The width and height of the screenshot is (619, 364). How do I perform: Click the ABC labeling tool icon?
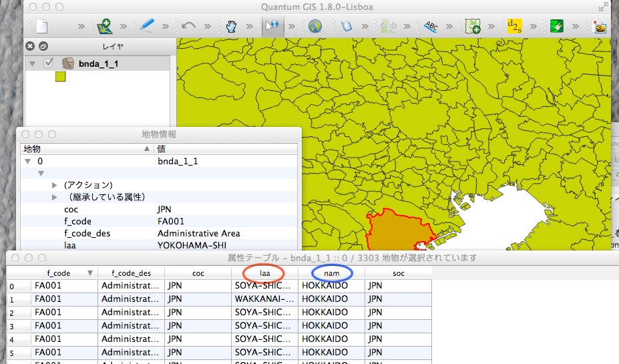431,27
